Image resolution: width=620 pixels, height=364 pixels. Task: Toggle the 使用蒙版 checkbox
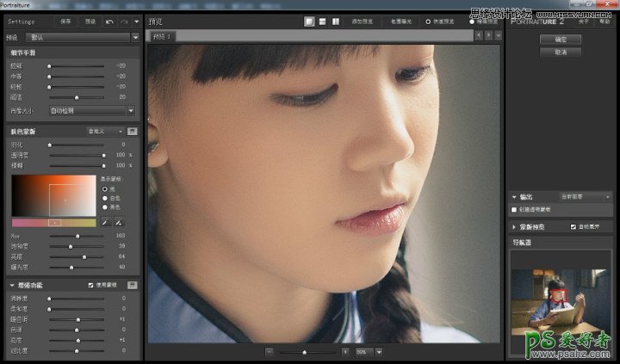[x=91, y=285]
